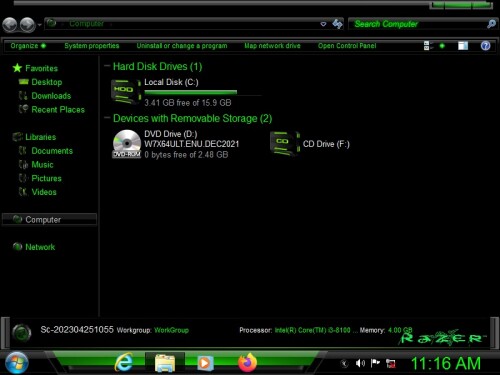The image size is (500, 375).
Task: Open the Windows Start orb
Action: (17, 363)
